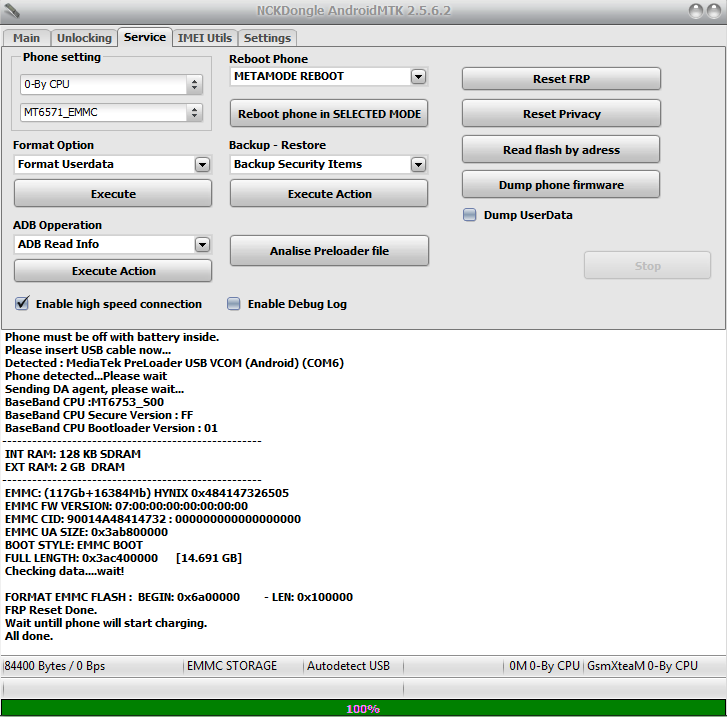Go to the Settings tab
727x717 pixels.
pos(267,38)
